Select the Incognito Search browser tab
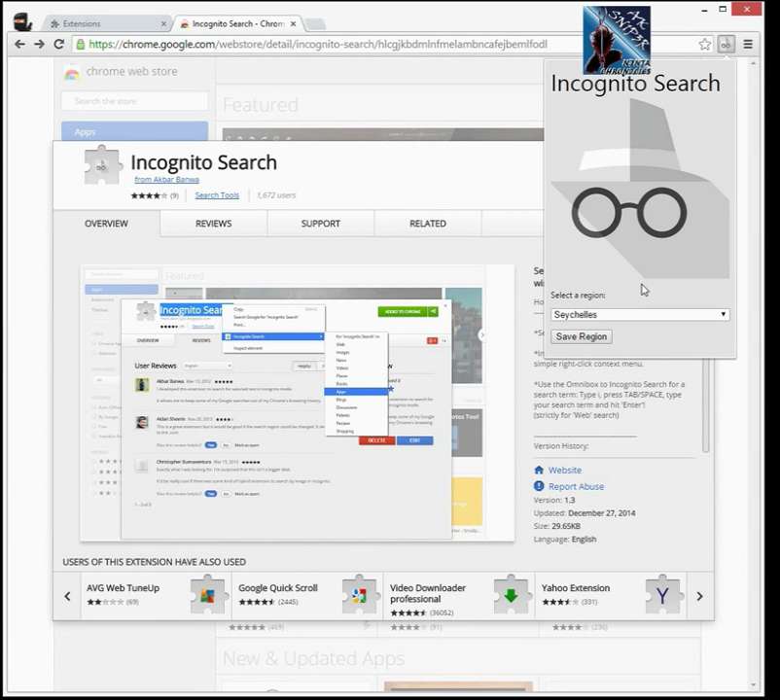The image size is (780, 700). (237, 24)
